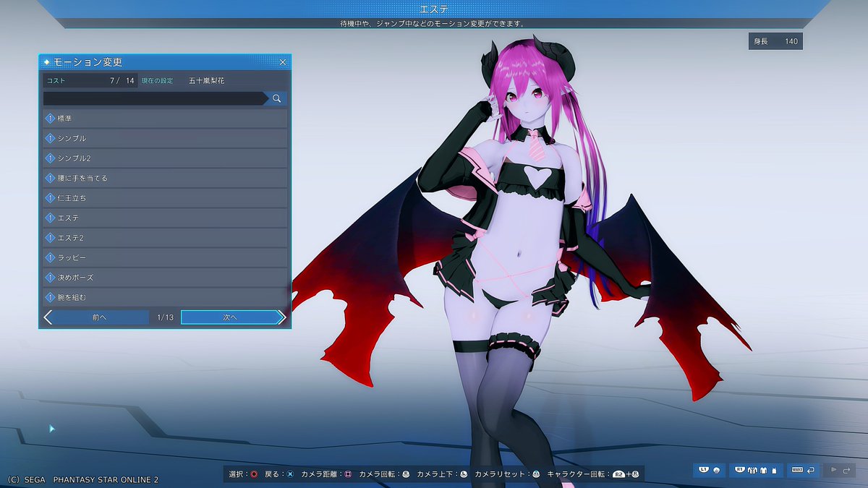Select the 標準 motion

coord(165,118)
